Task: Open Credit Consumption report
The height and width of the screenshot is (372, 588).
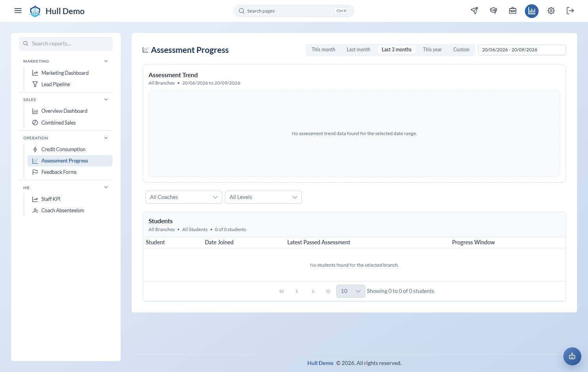Action: coord(70,149)
